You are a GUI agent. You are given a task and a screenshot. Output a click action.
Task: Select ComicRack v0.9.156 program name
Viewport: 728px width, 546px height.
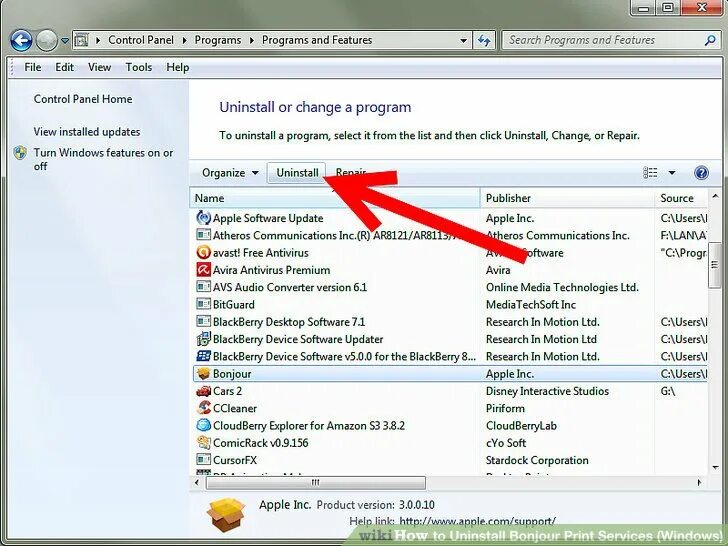coord(260,443)
